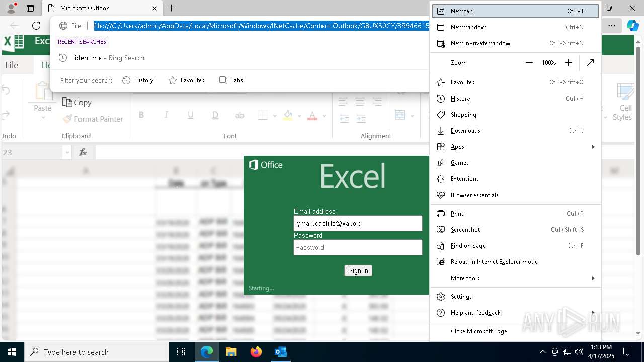This screenshot has height=362, width=644.
Task: Open File Explorer from taskbar
Action: click(231, 352)
